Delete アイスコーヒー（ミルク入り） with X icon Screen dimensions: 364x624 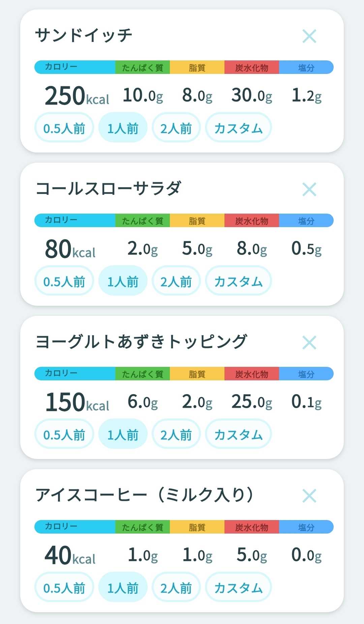point(309,496)
